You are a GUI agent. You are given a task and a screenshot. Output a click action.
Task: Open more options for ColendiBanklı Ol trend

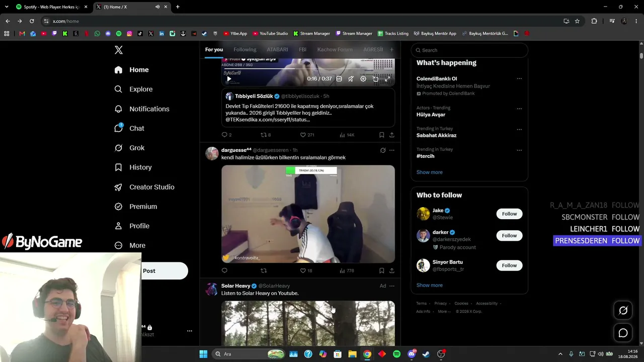[519, 78]
